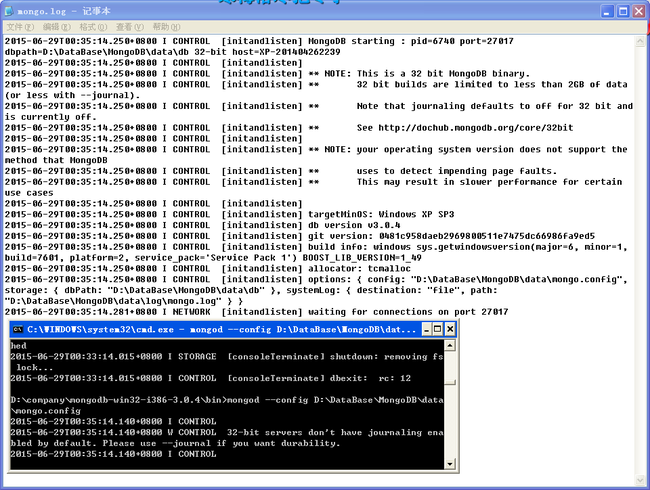The height and width of the screenshot is (490, 650).
Task: Click the Notepad icon in the mongo.log title bar
Action: pos(9,11)
